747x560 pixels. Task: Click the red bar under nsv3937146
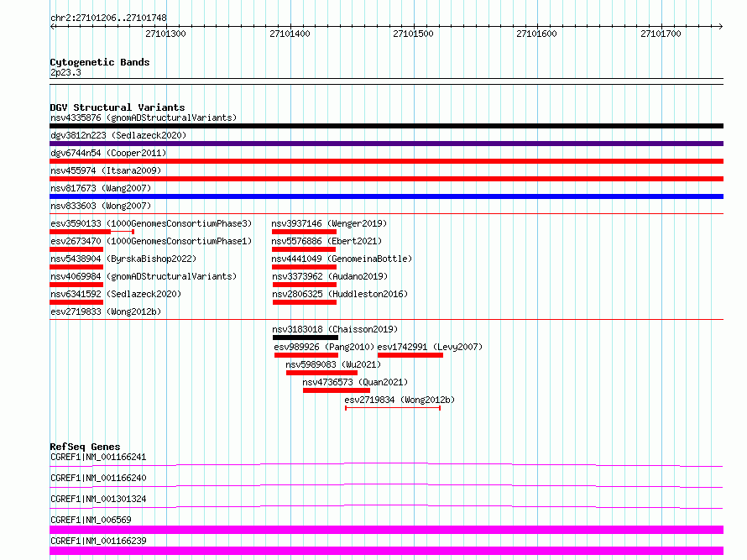(x=304, y=232)
